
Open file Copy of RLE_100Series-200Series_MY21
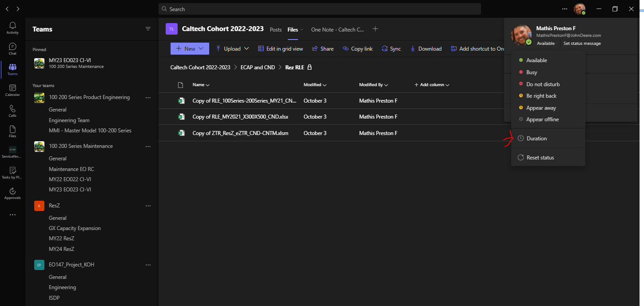244,101
